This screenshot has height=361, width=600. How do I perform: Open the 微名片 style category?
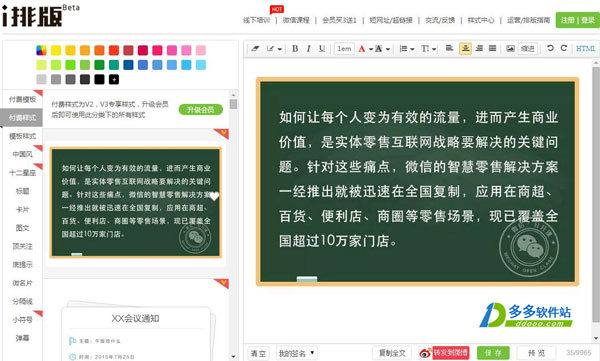[22, 283]
